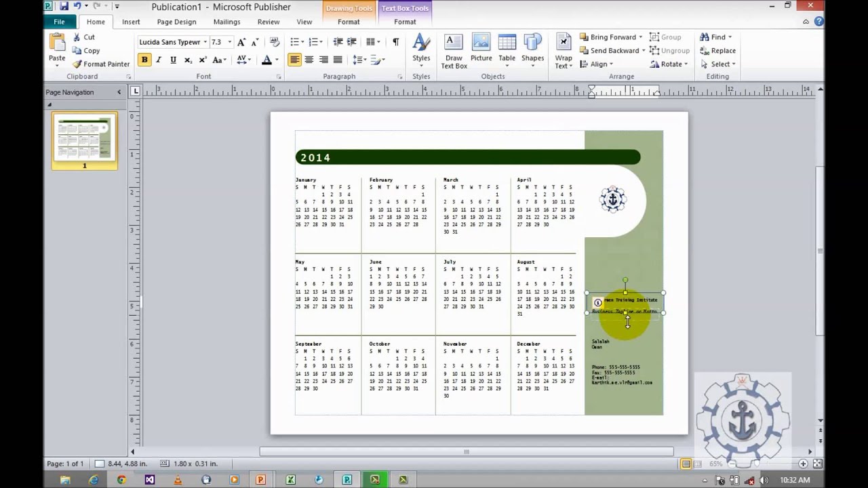Viewport: 868px width, 488px height.
Task: Click the zoom in plus button
Action: [x=803, y=464]
